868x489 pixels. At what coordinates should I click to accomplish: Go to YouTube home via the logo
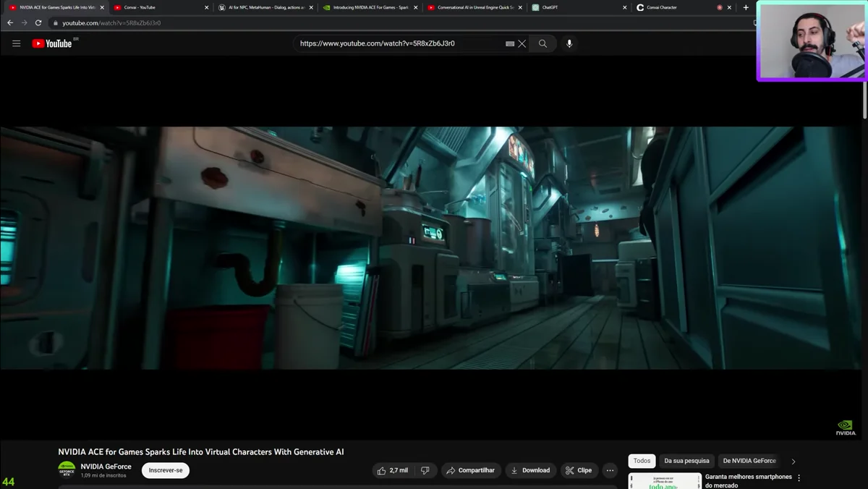coord(51,43)
